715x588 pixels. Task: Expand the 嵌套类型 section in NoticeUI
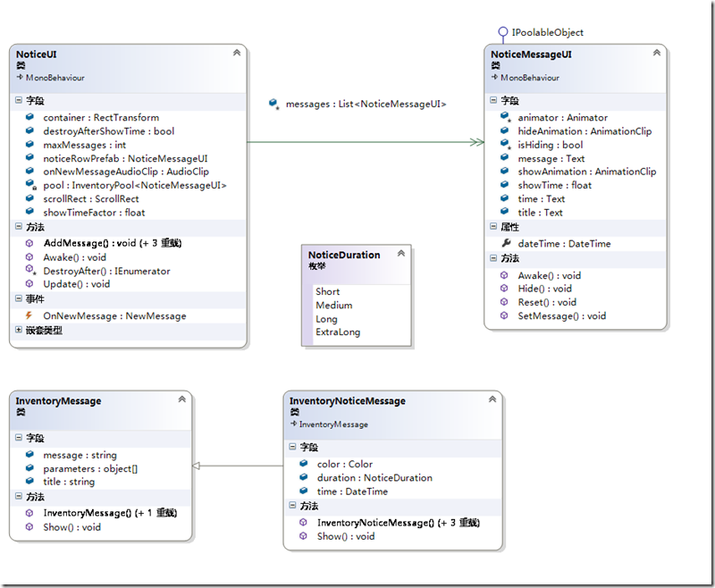coord(17,331)
